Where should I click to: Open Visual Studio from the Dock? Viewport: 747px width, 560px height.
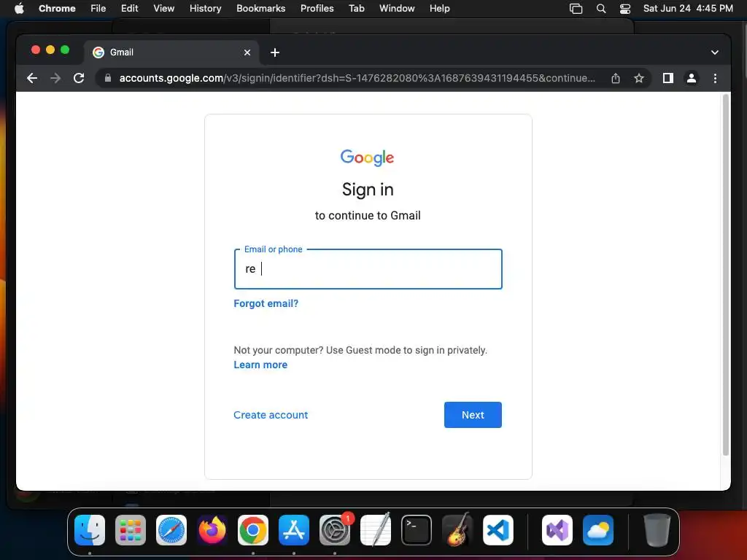point(557,530)
